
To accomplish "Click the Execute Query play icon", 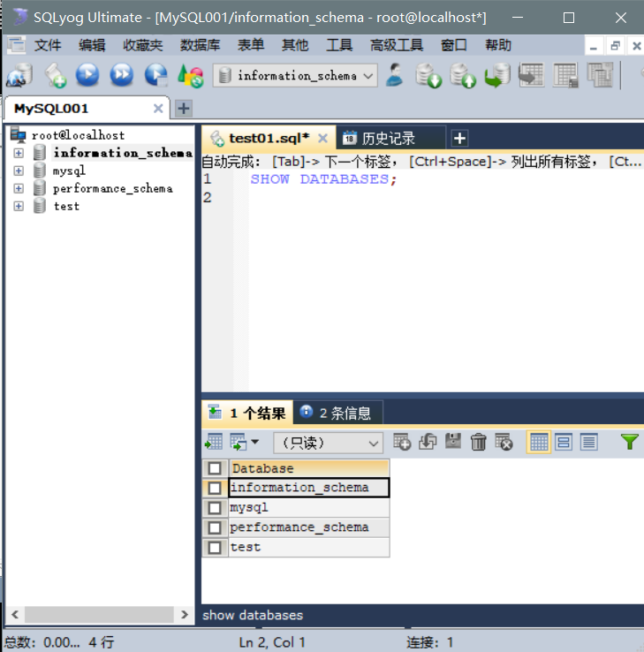I will pyautogui.click(x=87, y=75).
